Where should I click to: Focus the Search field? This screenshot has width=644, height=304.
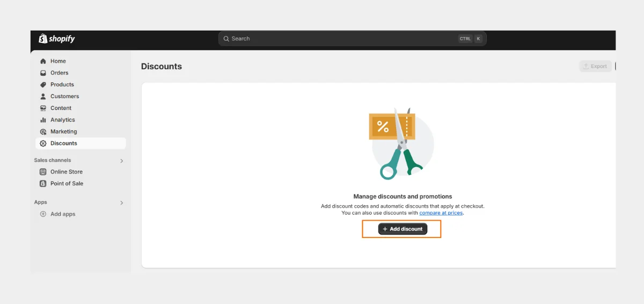pos(352,39)
